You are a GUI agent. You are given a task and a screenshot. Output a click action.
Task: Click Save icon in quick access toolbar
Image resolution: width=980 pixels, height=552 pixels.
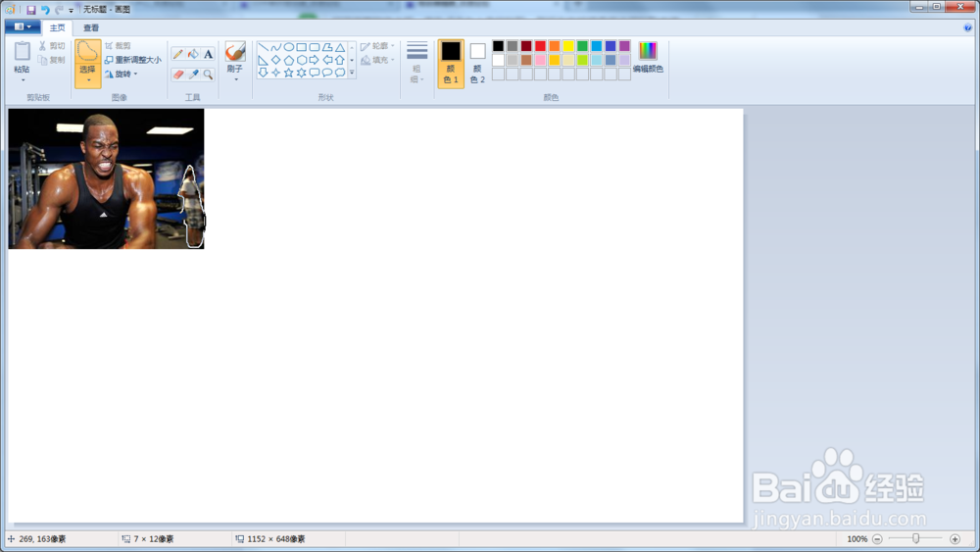click(x=30, y=10)
